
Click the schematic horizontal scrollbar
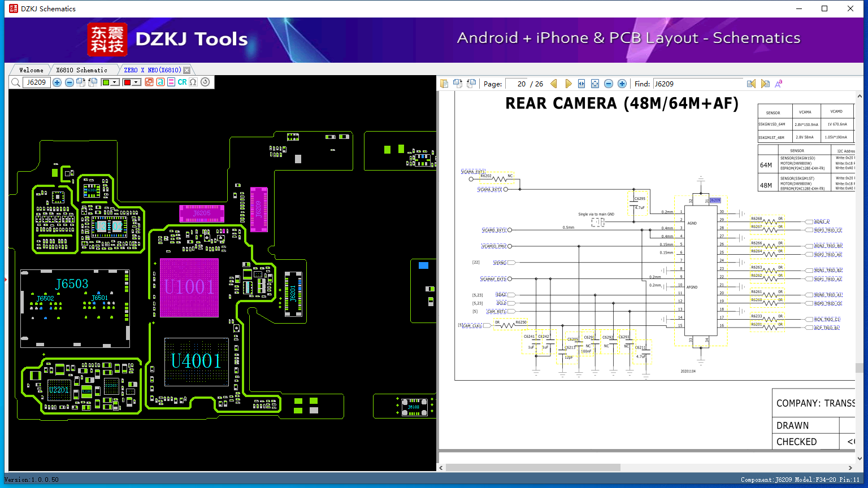tap(533, 468)
